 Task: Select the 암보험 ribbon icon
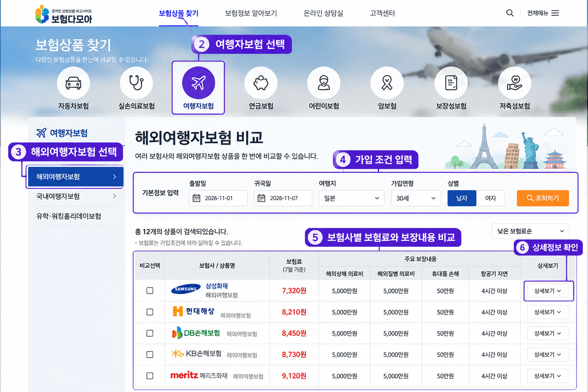pos(387,83)
